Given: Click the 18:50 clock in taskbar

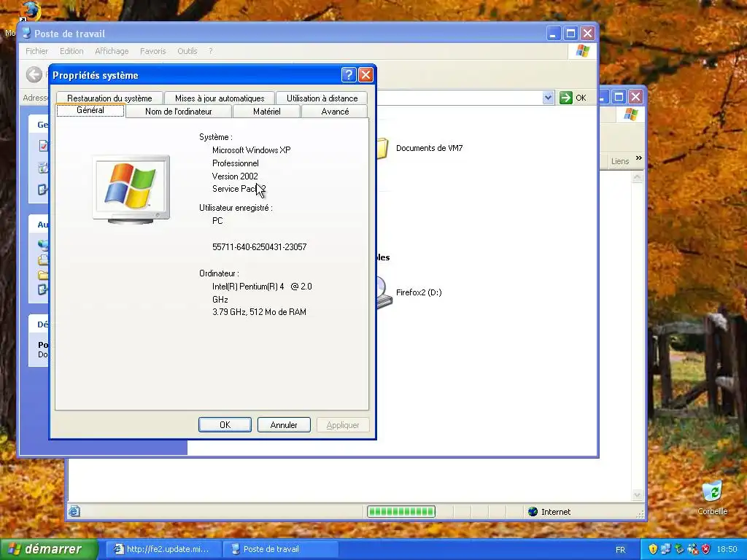Looking at the screenshot, I should tap(727, 550).
